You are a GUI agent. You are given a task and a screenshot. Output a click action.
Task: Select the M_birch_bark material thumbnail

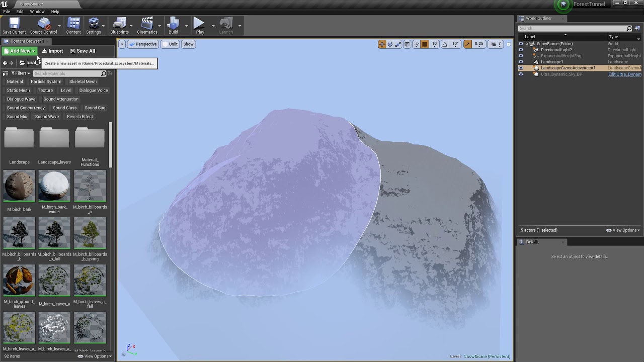[19, 186]
